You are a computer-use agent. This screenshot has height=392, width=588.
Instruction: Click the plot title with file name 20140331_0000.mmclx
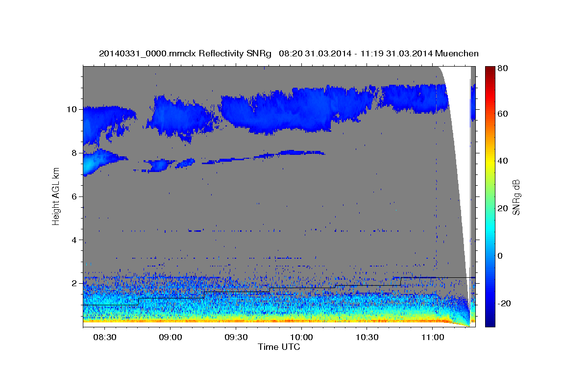tap(289, 53)
